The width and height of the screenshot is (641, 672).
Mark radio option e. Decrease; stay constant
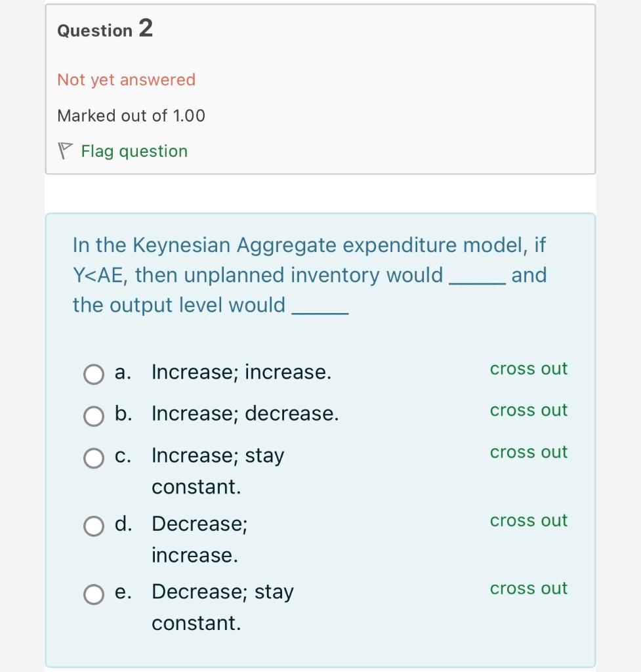(94, 595)
